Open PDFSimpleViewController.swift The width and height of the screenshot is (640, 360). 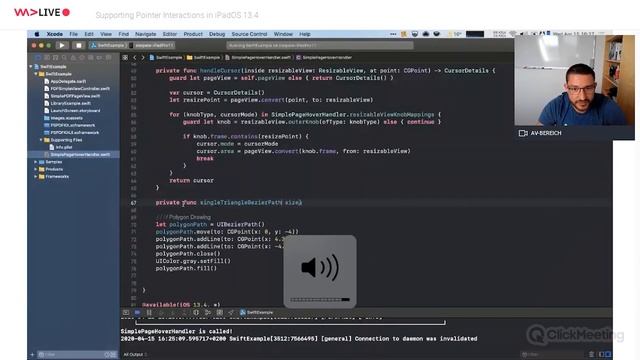click(x=77, y=89)
